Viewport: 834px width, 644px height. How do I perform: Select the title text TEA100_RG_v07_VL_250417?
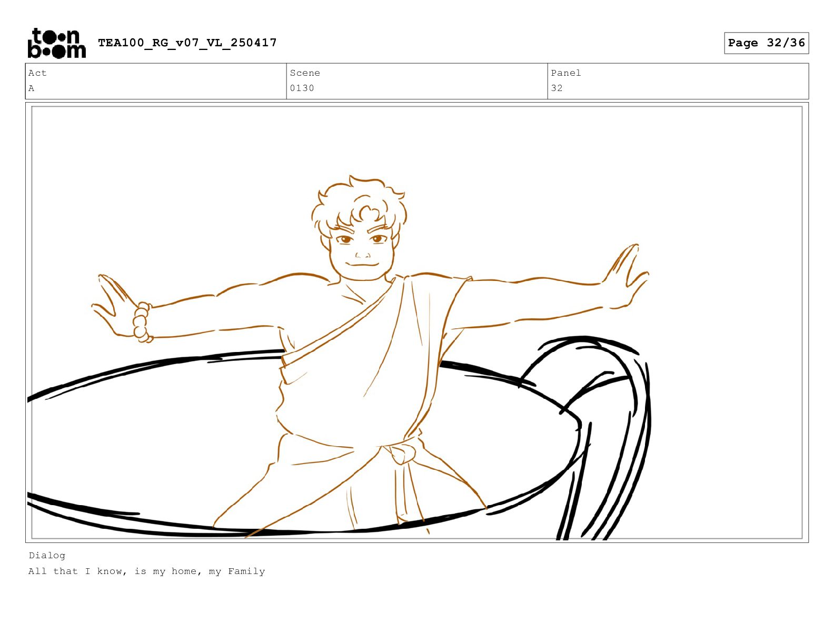click(x=187, y=43)
